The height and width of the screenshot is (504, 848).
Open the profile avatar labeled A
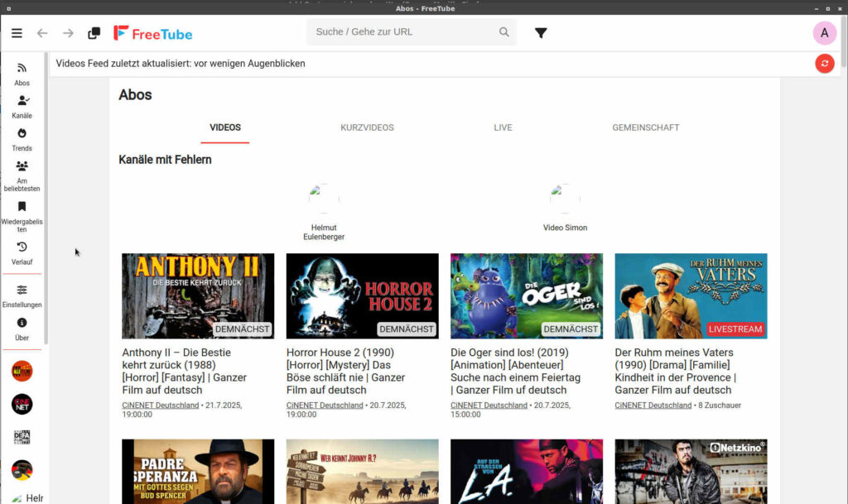(x=824, y=33)
